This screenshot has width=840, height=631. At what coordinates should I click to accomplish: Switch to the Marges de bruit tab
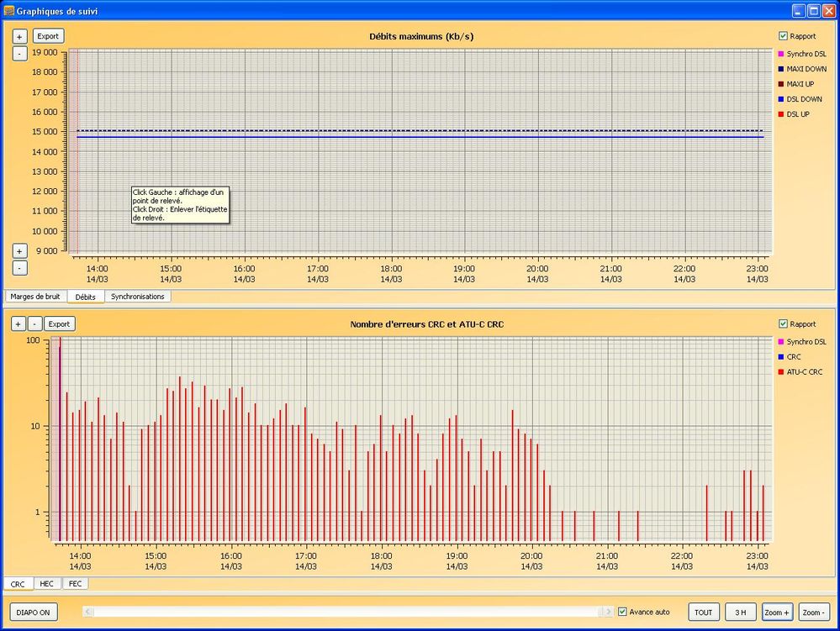[x=35, y=297]
